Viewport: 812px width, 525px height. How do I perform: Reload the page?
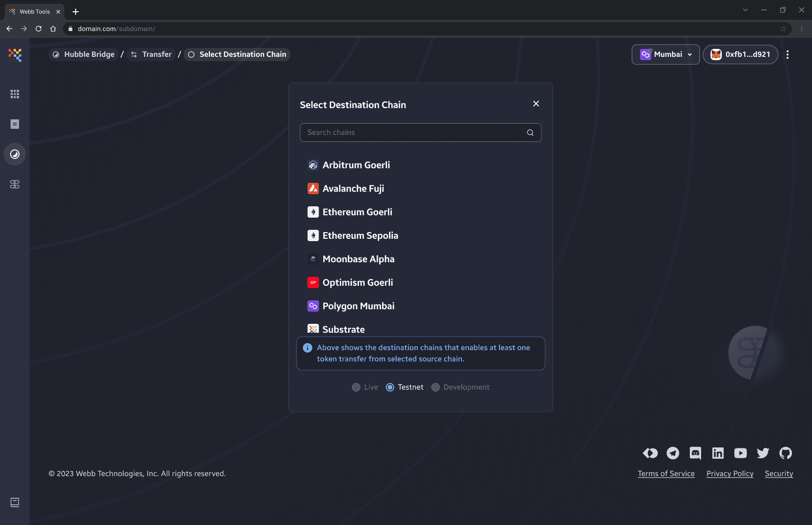[x=39, y=29]
